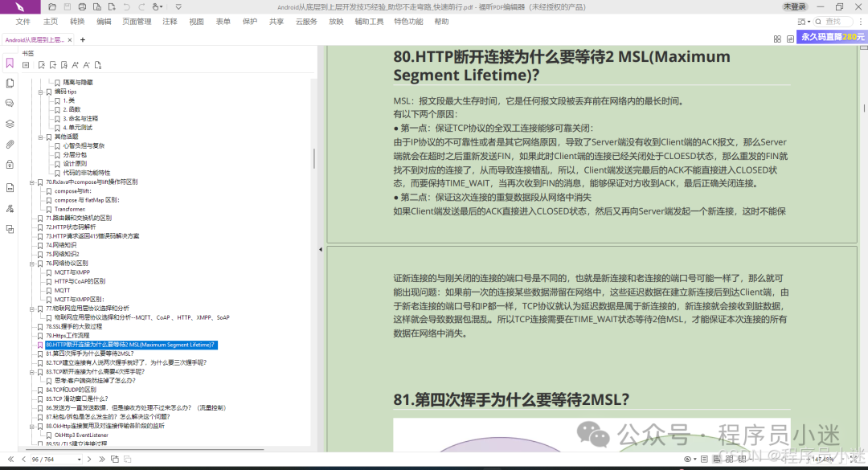Open the 主页 tab
Screen dimensions: 868x470
(51, 22)
